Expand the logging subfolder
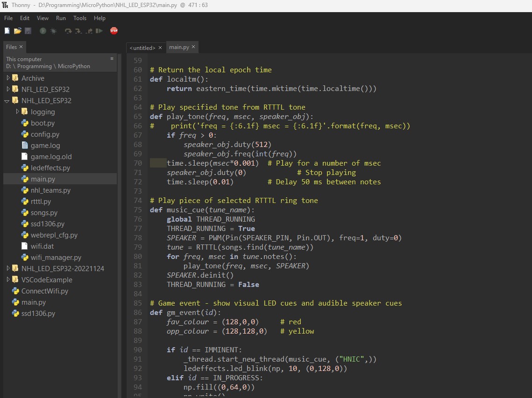 click(18, 112)
